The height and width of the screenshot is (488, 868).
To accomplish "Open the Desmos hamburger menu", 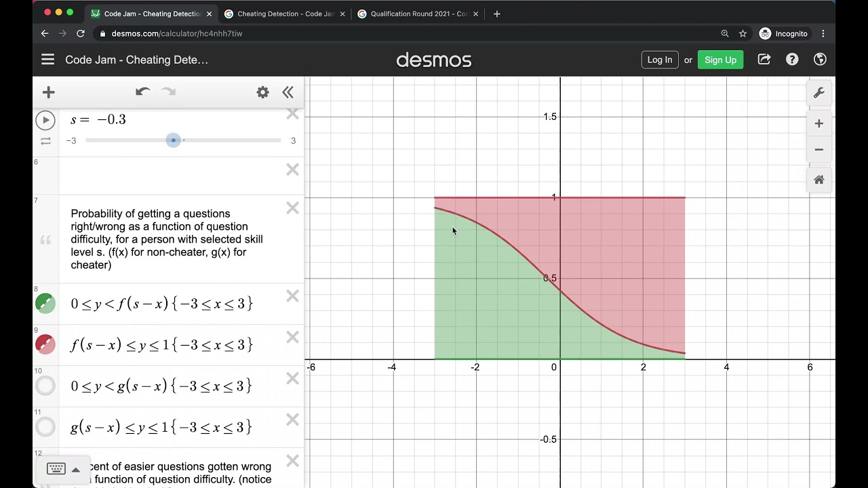I will pos(47,60).
